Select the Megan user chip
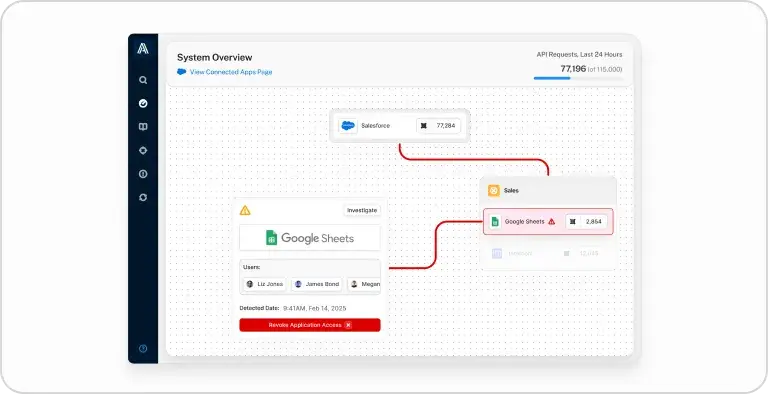Viewport: 768px width, 394px height. click(364, 284)
